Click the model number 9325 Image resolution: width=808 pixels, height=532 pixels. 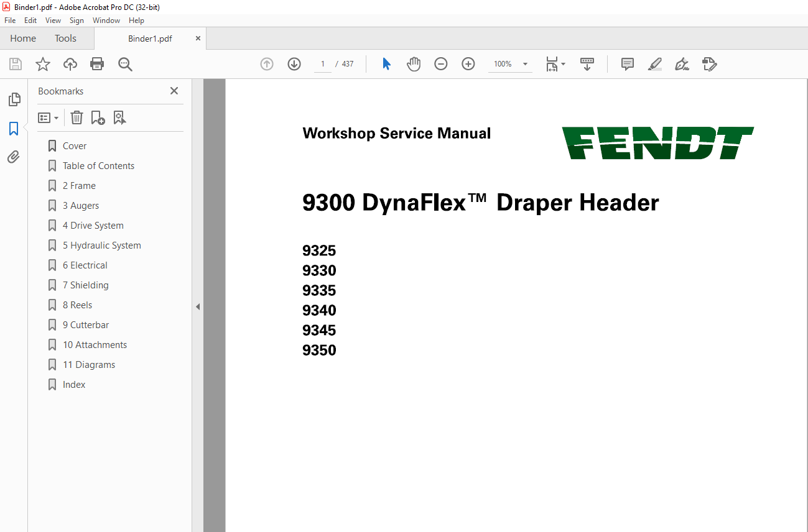[319, 251]
